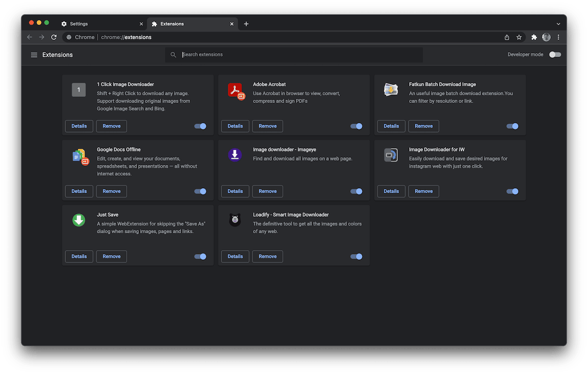
Task: Remove Image Downloader for IW
Action: tap(424, 191)
